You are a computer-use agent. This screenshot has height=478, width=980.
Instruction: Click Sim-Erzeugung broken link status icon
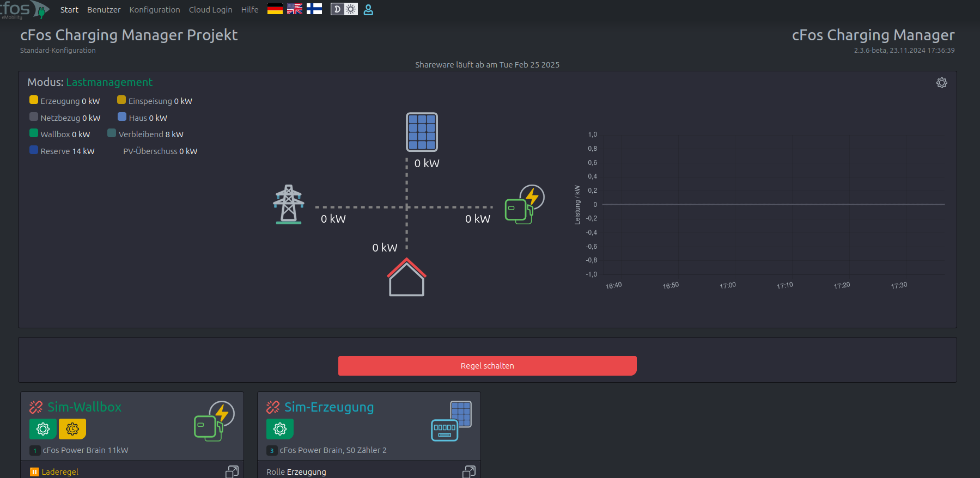click(273, 407)
